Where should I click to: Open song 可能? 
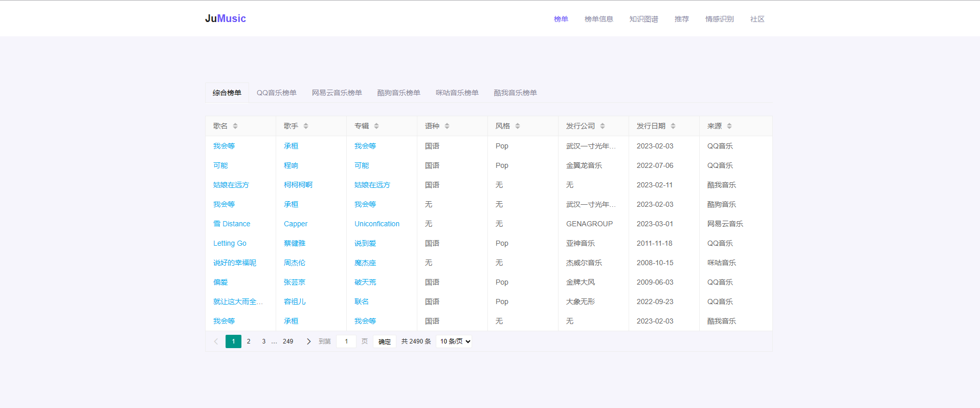[220, 165]
